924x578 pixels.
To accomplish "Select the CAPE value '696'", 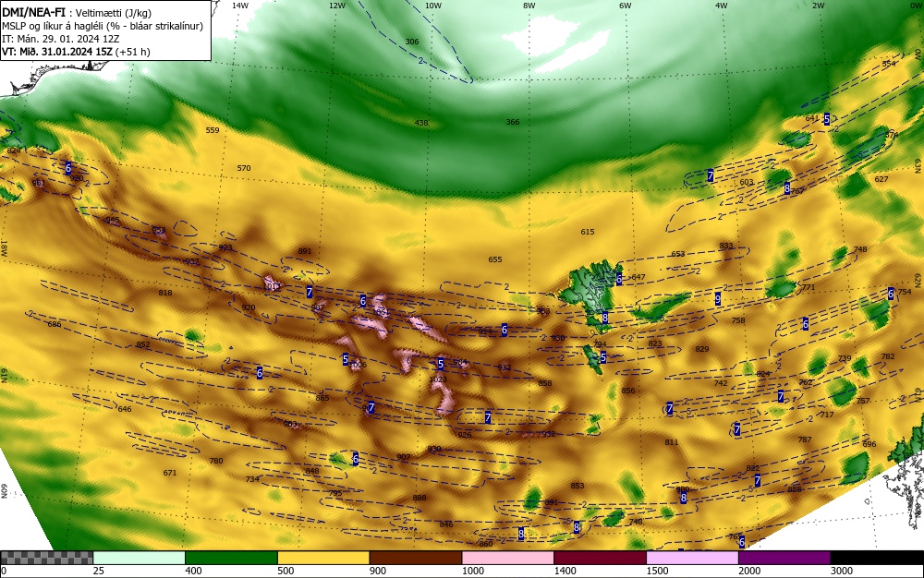I will point(869,444).
